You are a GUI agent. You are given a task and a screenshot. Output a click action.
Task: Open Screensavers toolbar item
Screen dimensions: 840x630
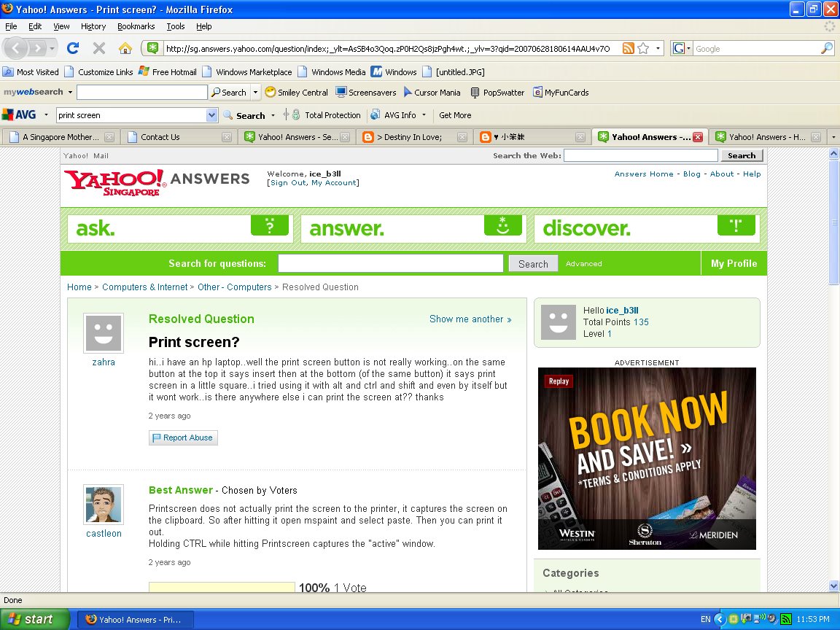(366, 92)
